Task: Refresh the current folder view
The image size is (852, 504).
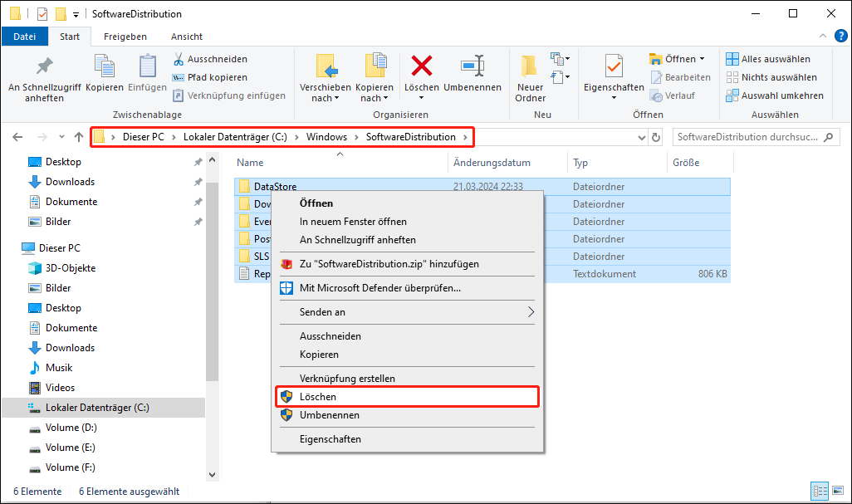Action: (x=656, y=137)
